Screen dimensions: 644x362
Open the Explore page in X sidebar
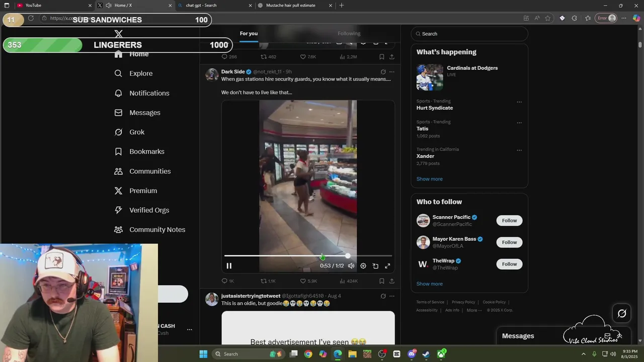[x=133, y=73]
